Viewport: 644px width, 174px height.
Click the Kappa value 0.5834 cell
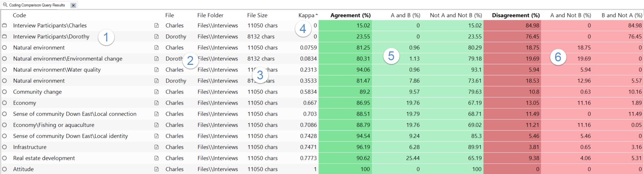tap(308, 92)
